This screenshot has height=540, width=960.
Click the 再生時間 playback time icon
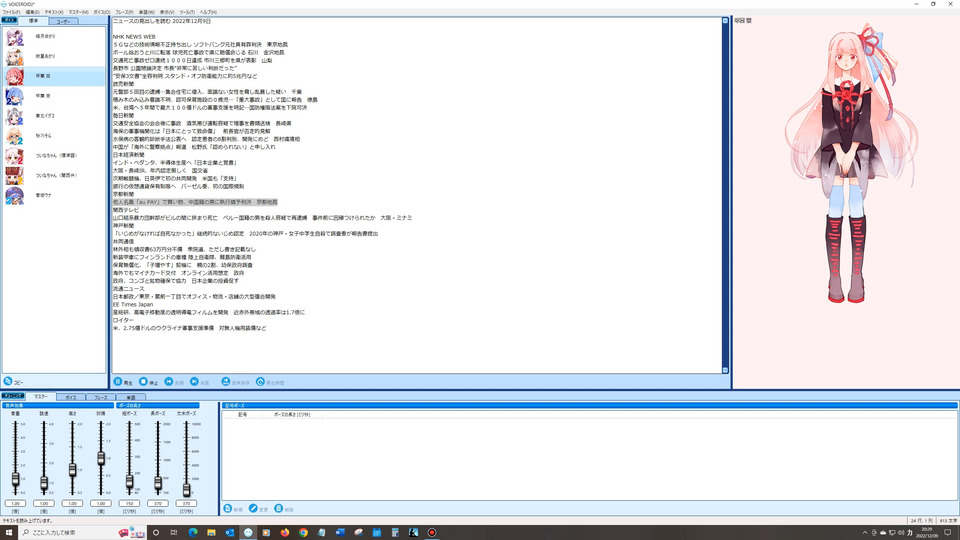click(260, 381)
